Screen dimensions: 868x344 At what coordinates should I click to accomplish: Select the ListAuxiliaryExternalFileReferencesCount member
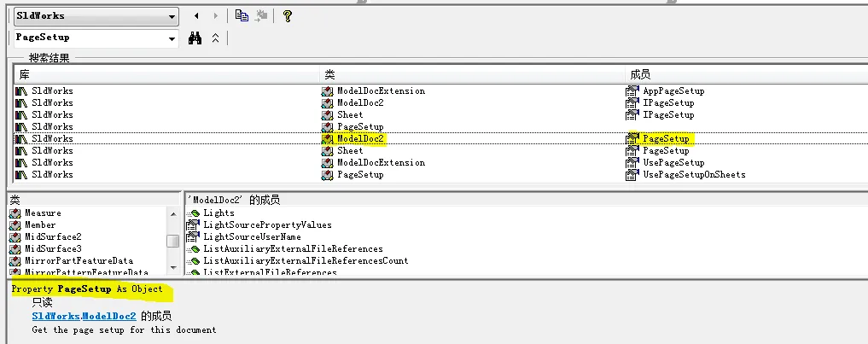(306, 260)
